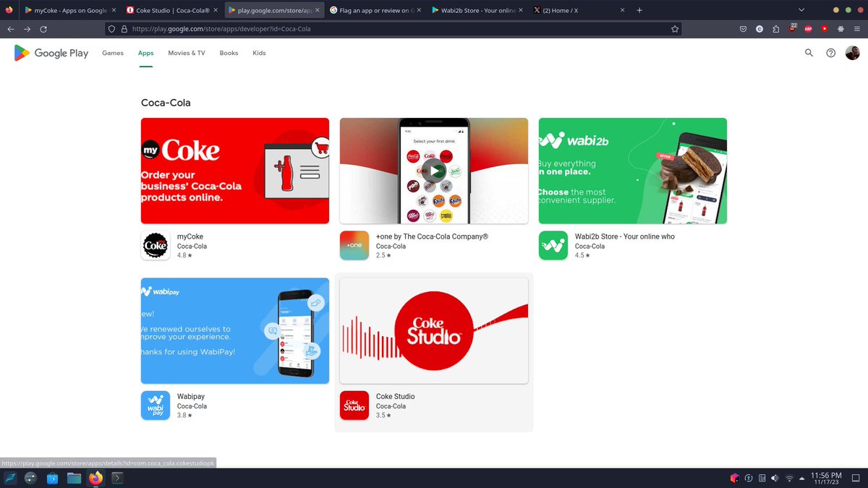Viewport: 868px width, 488px height.
Task: Play the +one promo video
Action: coord(434,171)
